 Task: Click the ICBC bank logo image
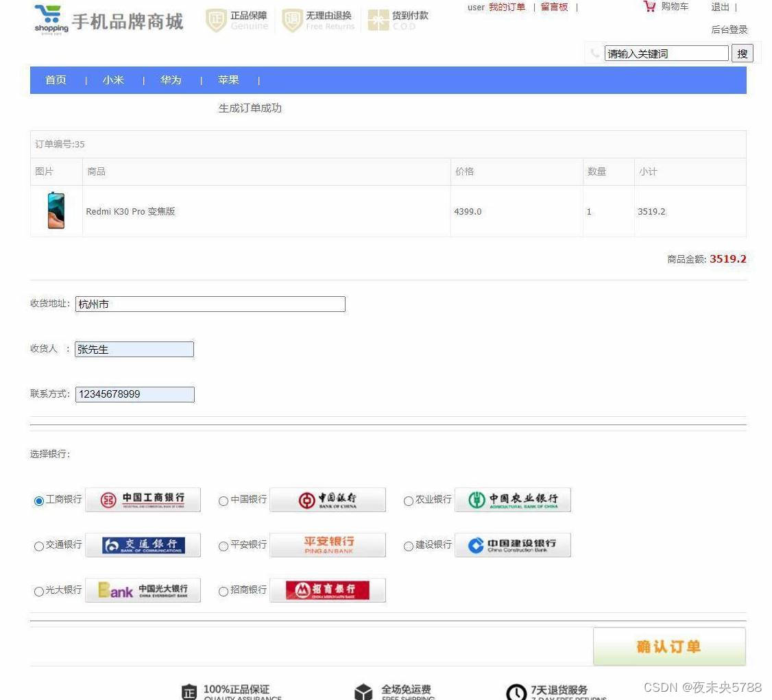[143, 500]
